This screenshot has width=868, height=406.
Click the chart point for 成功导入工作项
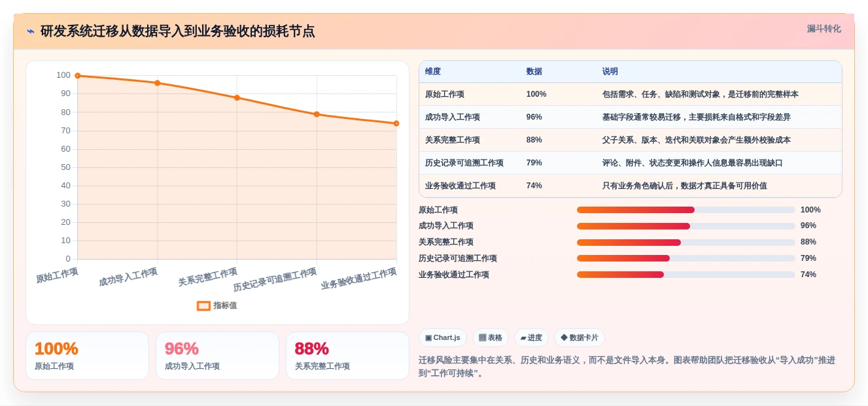click(157, 83)
